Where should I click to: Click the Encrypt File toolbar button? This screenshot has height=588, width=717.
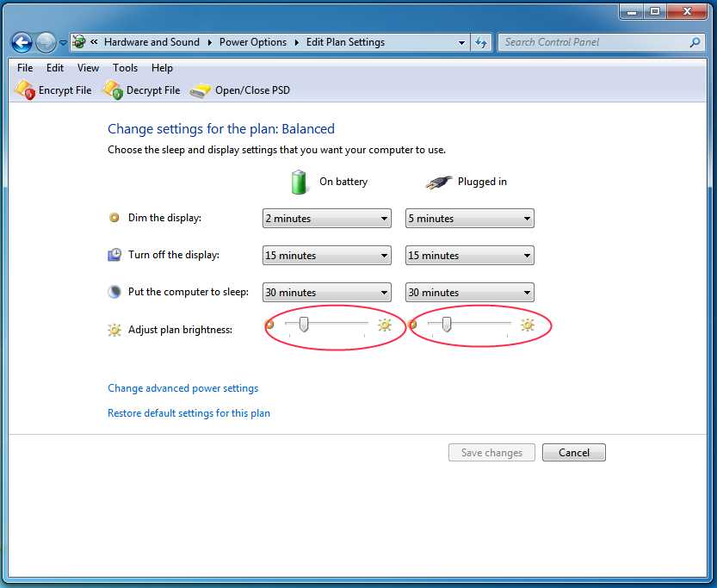(53, 90)
